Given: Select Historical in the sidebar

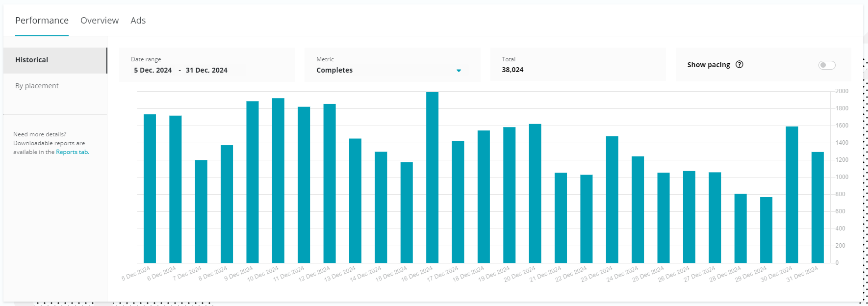Looking at the screenshot, I should (31, 60).
